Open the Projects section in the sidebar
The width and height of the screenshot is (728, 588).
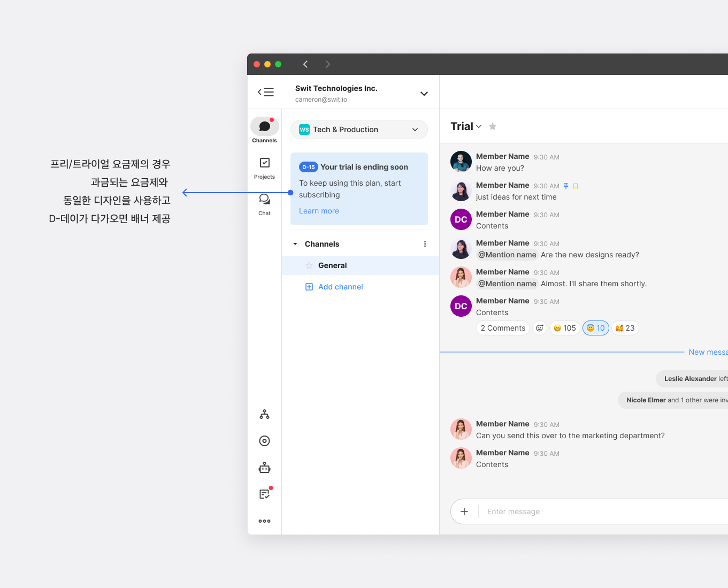[264, 167]
